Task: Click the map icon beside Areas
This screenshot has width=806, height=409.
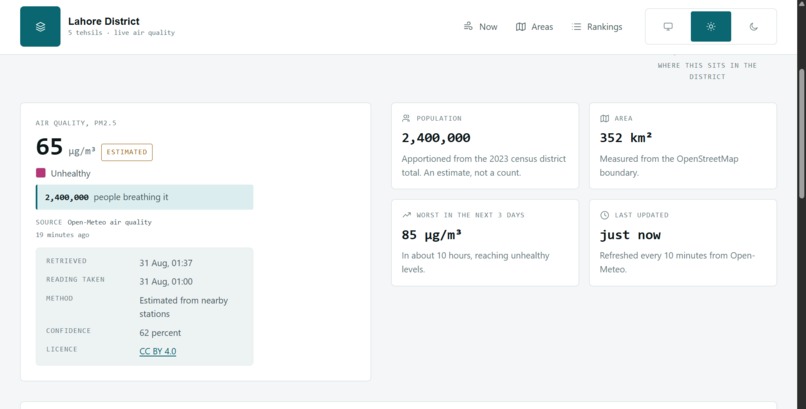Action: click(x=521, y=27)
